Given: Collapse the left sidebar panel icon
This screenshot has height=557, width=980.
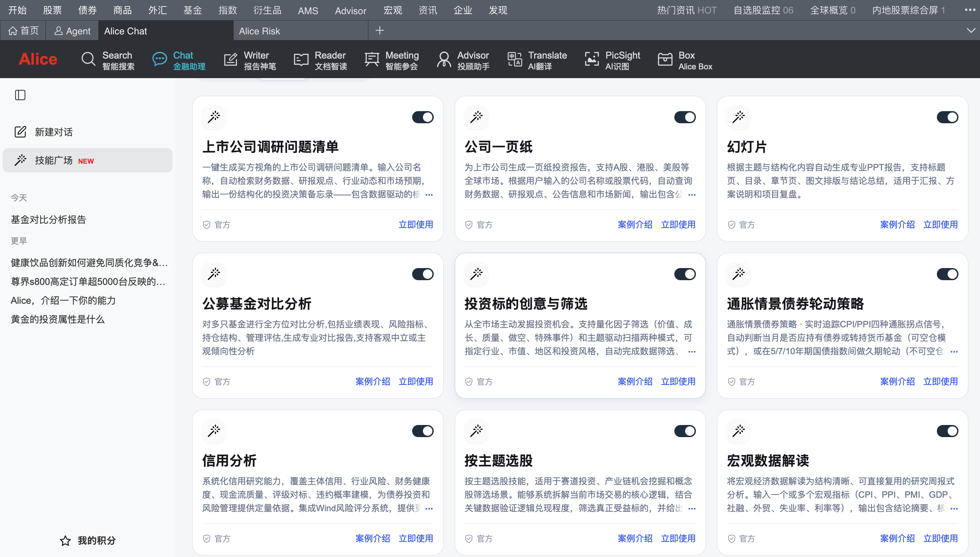Looking at the screenshot, I should point(20,95).
